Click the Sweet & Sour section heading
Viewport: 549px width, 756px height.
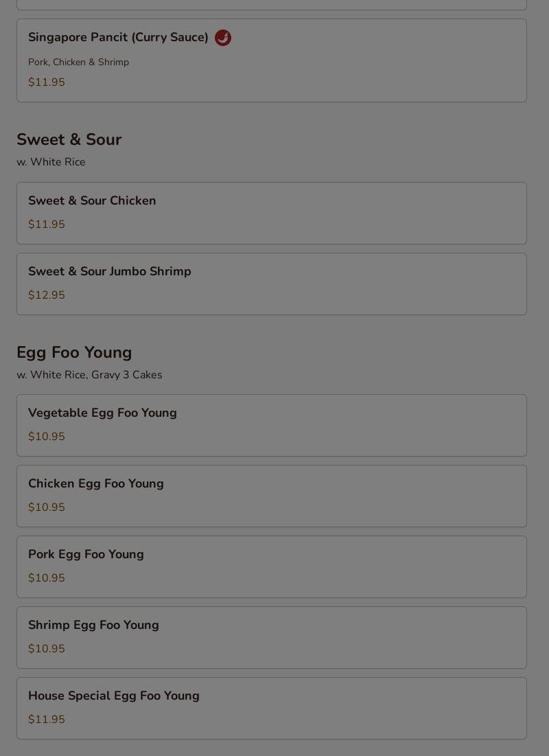(69, 139)
